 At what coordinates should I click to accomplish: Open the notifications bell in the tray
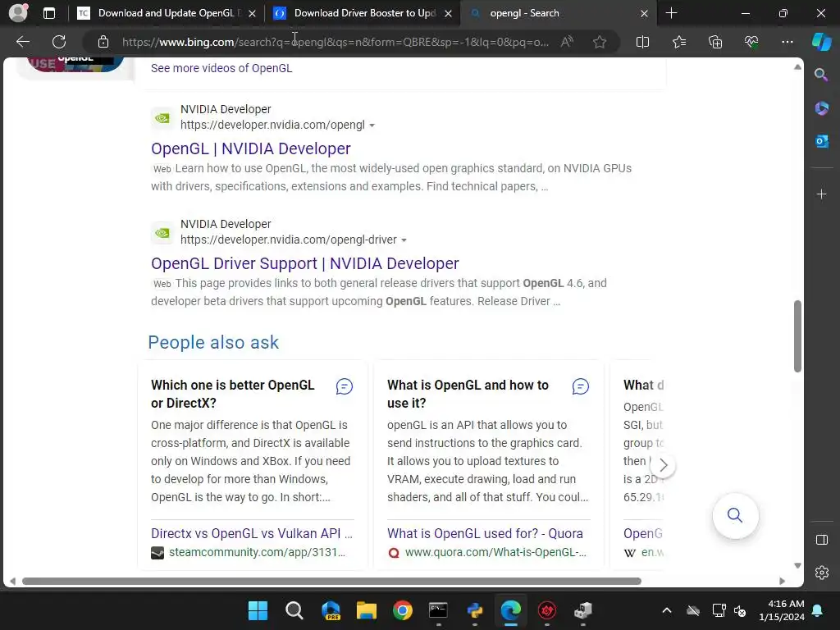click(818, 610)
